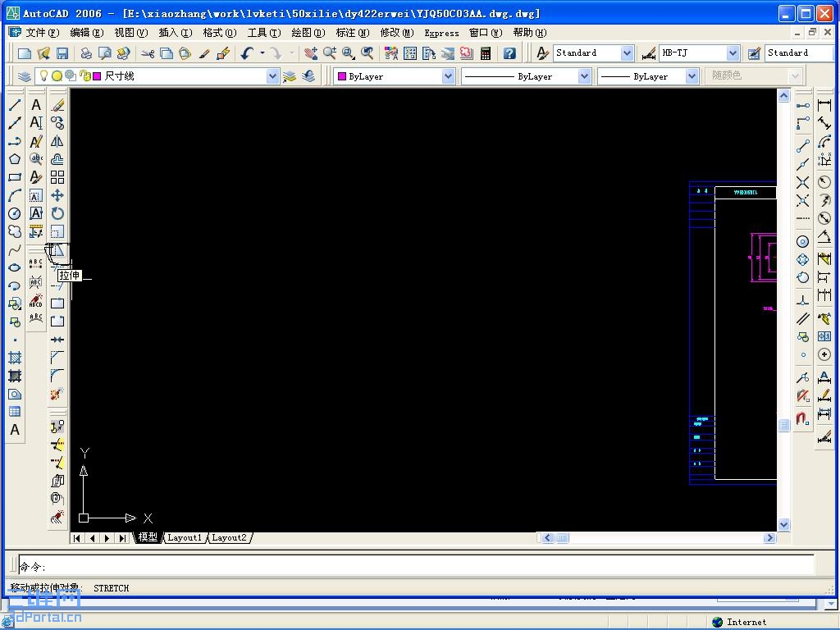Viewport: 840px width, 630px height.
Task: Select the Circle draw tool
Action: 15,213
